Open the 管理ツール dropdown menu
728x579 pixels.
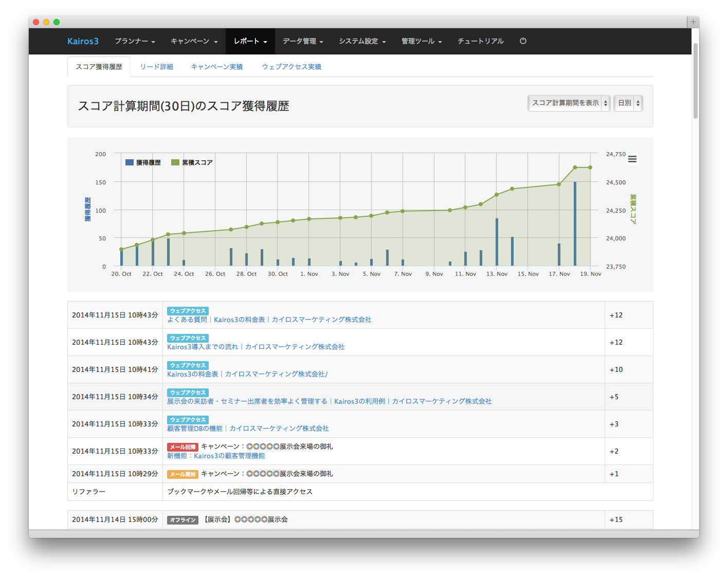(422, 41)
